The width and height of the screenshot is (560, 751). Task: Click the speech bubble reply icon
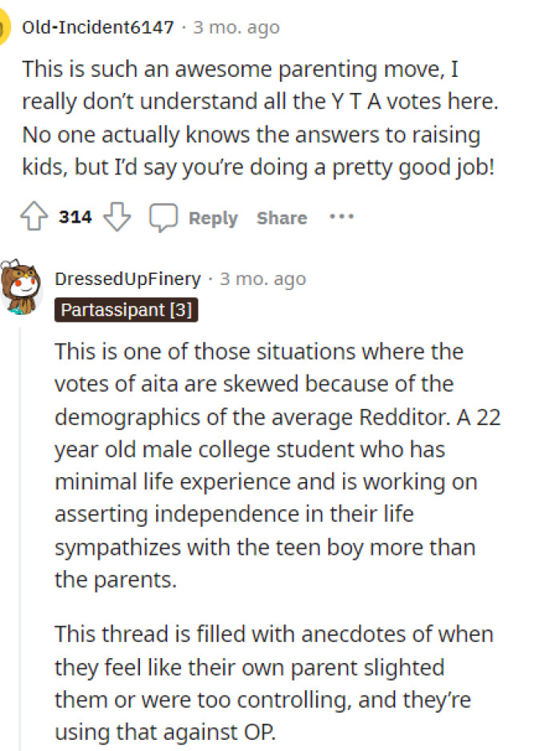165,216
